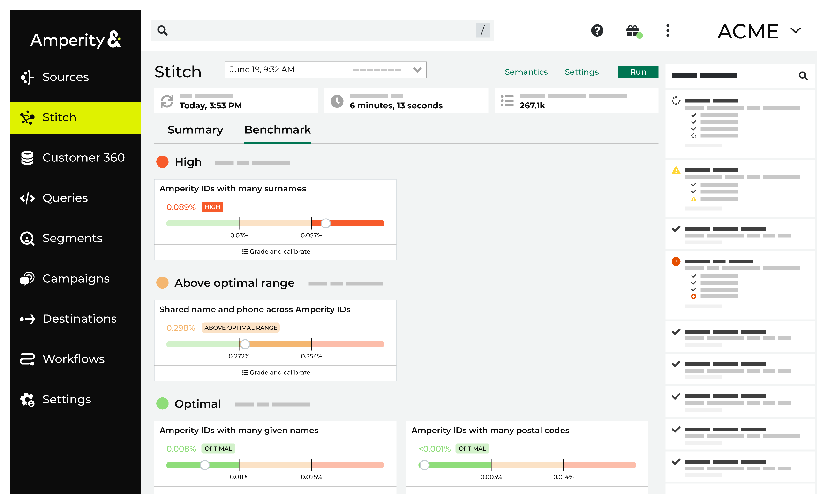Open Queries in the sidebar

pos(75,198)
